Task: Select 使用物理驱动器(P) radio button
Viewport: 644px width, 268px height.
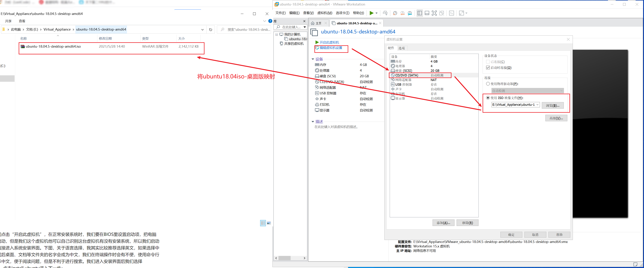Action: click(488, 84)
